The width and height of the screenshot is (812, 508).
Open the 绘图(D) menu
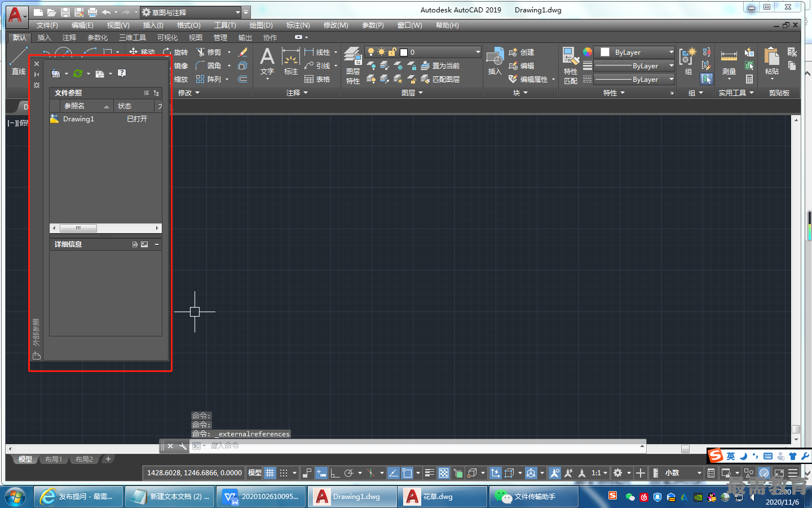pos(261,25)
